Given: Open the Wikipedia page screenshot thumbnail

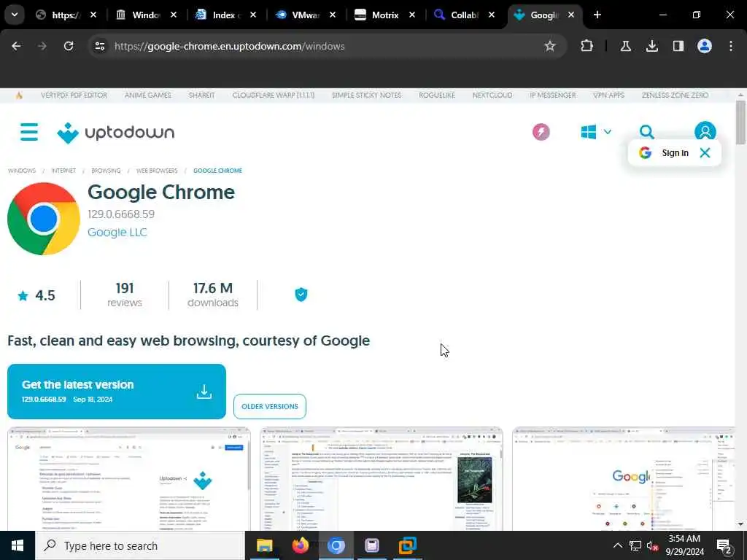Looking at the screenshot, I should coord(381,479).
